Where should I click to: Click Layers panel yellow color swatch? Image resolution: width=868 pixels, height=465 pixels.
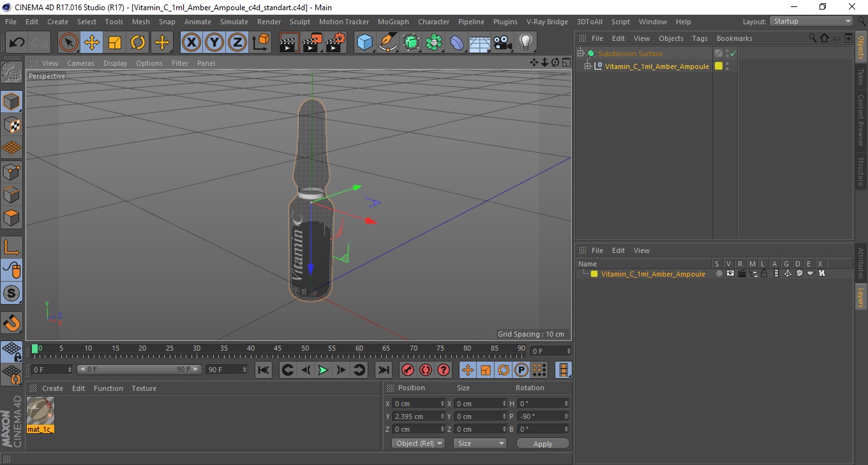point(594,274)
